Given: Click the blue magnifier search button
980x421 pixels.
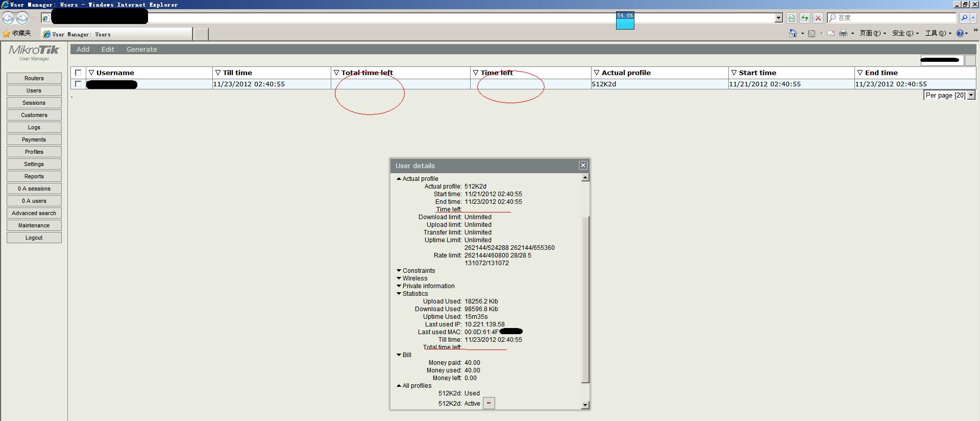Looking at the screenshot, I should (964, 18).
